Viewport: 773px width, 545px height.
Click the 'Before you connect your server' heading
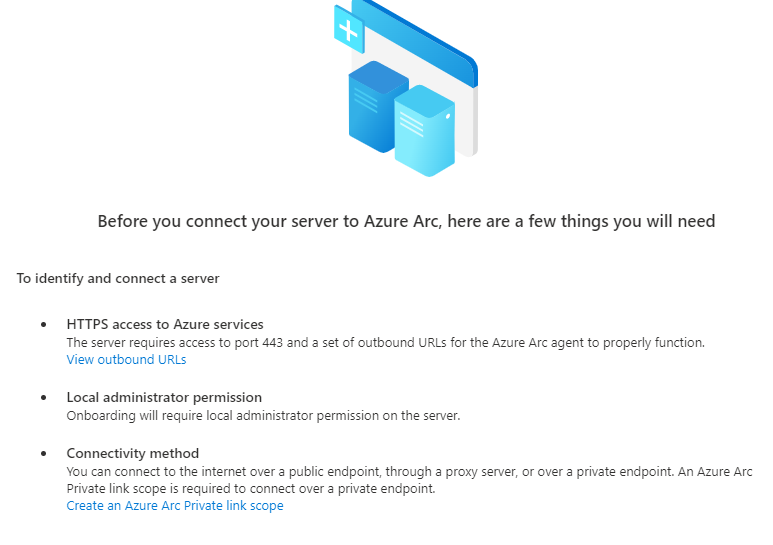[x=406, y=221]
